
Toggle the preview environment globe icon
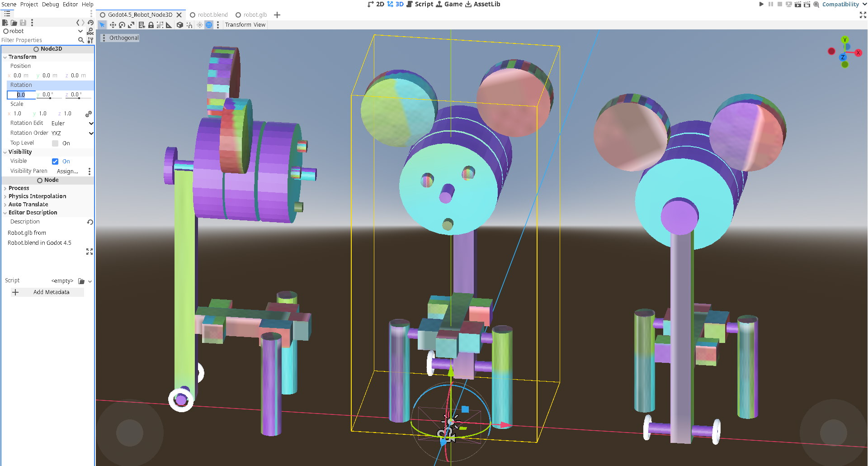pyautogui.click(x=209, y=25)
